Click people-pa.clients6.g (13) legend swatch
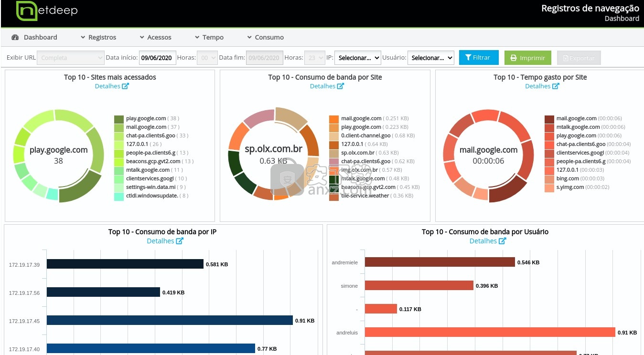Image resolution: width=644 pixels, height=355 pixels. [119, 153]
